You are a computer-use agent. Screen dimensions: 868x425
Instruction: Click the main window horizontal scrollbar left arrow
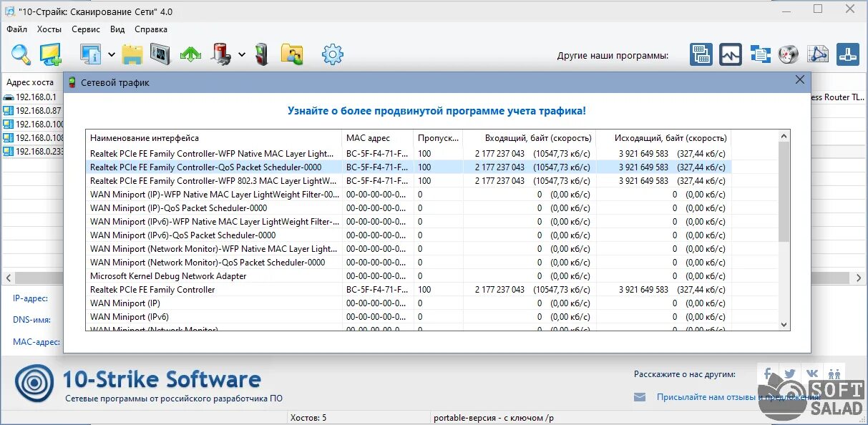pos(7,278)
